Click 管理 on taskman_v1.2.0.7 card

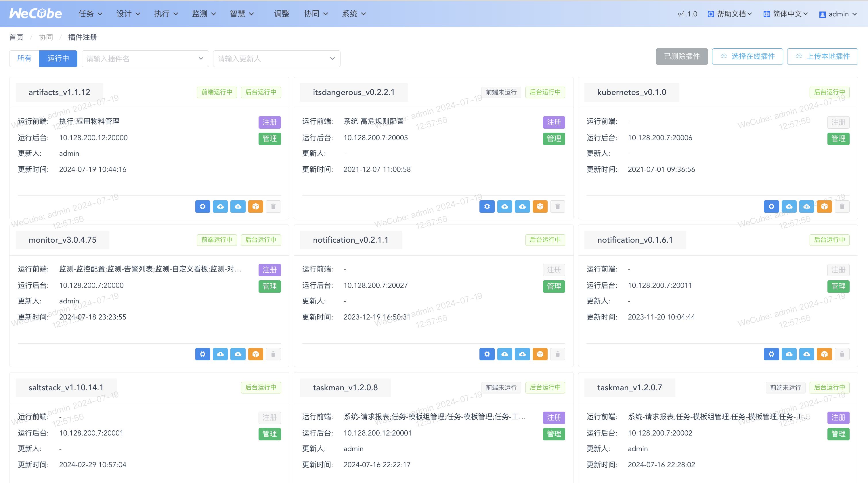[x=838, y=434]
